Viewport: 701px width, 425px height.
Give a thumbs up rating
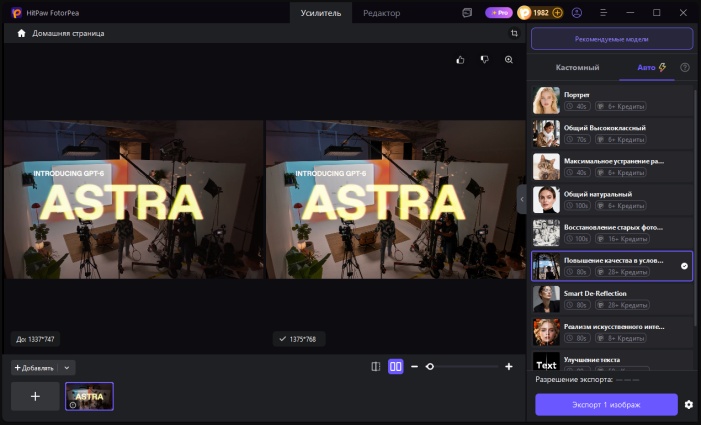[x=460, y=59]
